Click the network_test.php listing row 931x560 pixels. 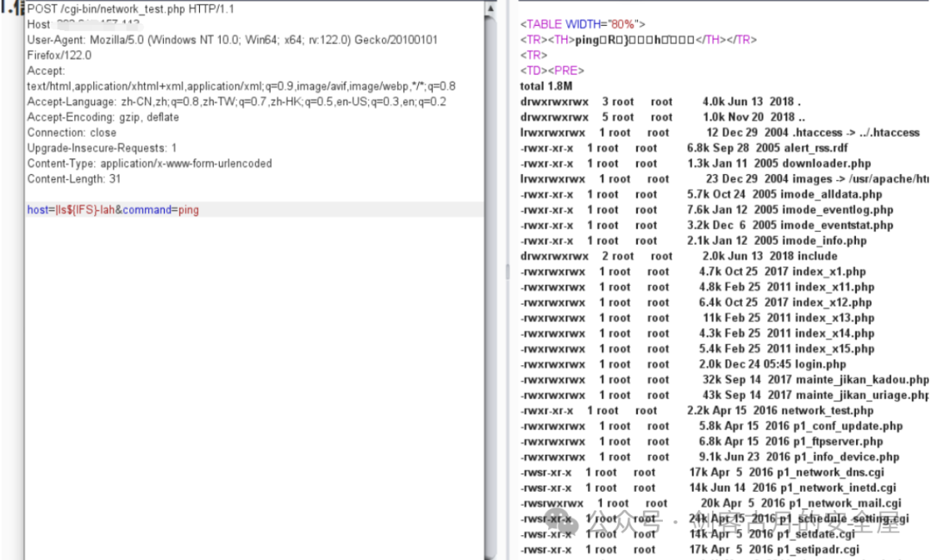(x=697, y=410)
